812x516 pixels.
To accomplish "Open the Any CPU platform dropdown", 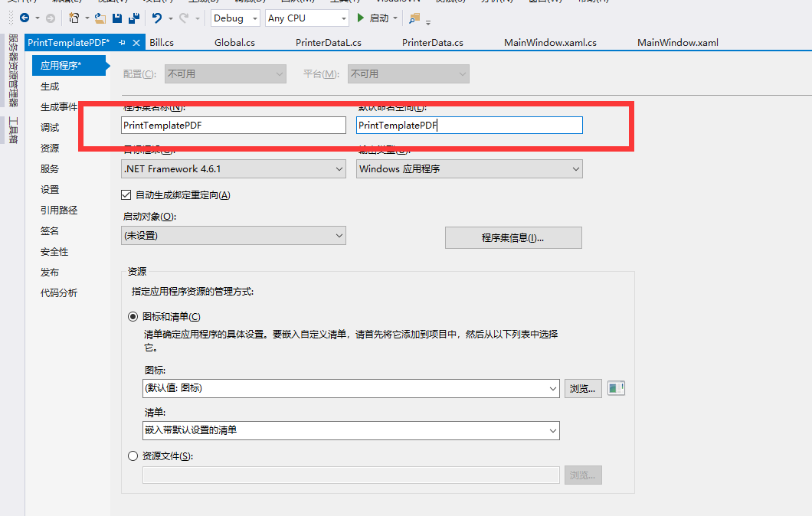I will pos(306,18).
